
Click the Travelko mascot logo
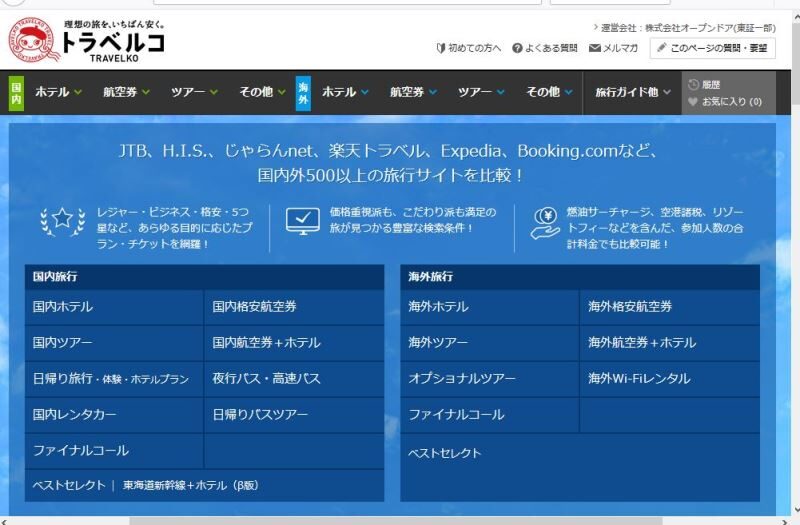[x=33, y=43]
